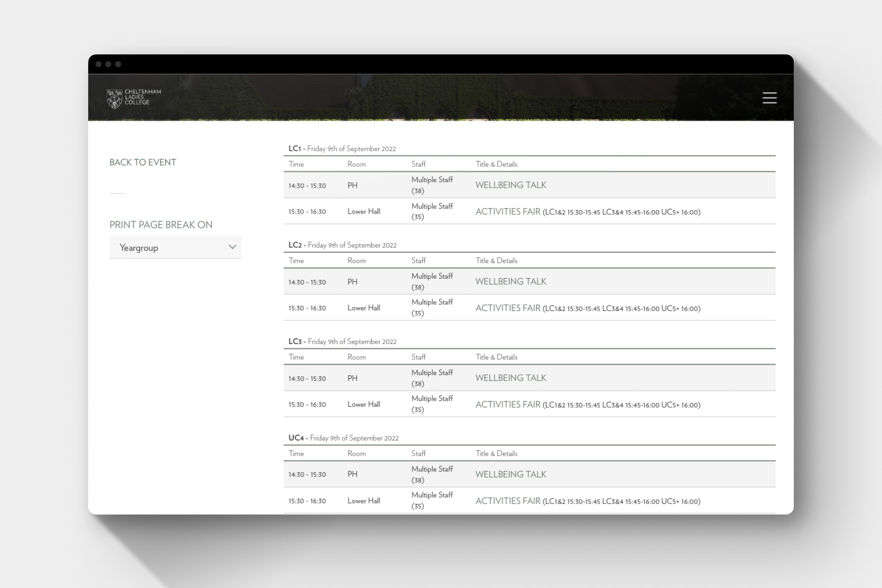
Task: Open ACTIVITIES FAIR in the LC2 table
Action: point(508,308)
